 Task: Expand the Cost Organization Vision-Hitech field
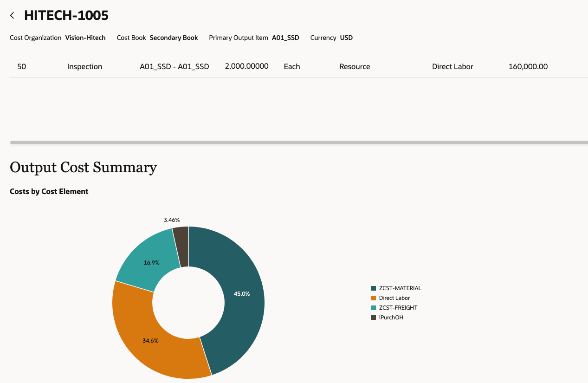tap(85, 38)
